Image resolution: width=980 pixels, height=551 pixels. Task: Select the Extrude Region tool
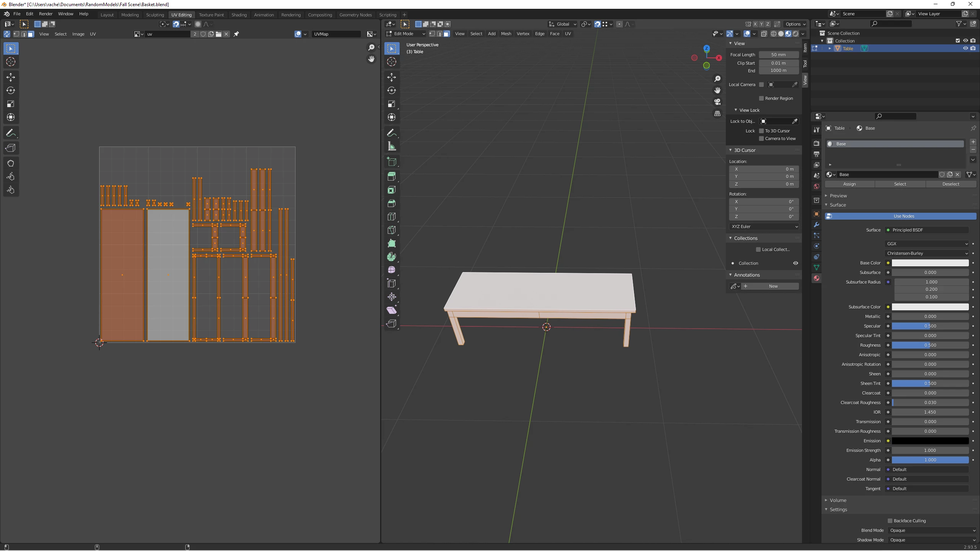(x=391, y=176)
